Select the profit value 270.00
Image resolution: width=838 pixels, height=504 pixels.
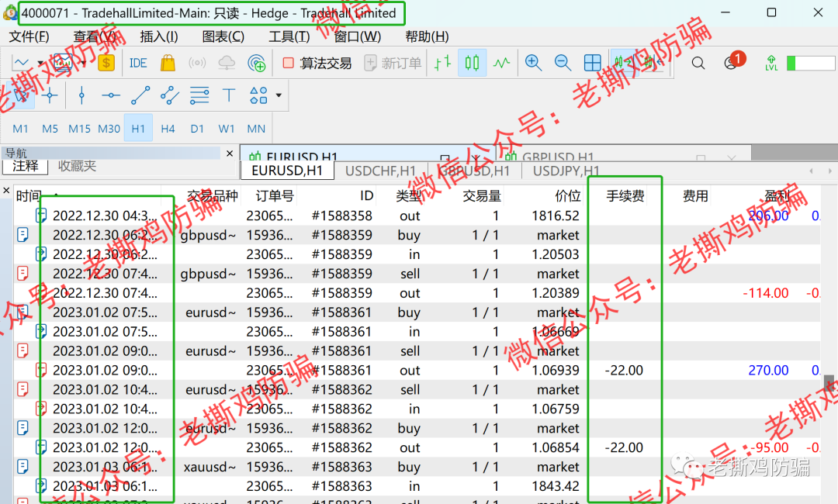pyautogui.click(x=768, y=370)
